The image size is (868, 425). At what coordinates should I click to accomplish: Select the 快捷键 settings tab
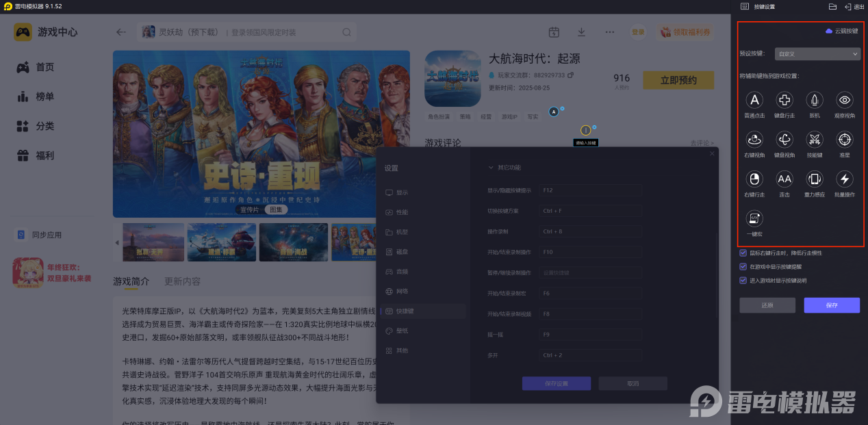(423, 311)
